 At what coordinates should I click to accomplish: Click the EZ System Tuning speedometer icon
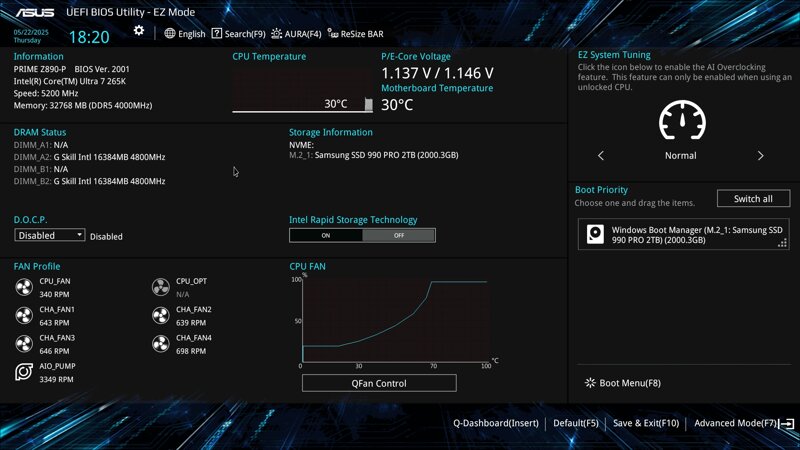[682, 120]
